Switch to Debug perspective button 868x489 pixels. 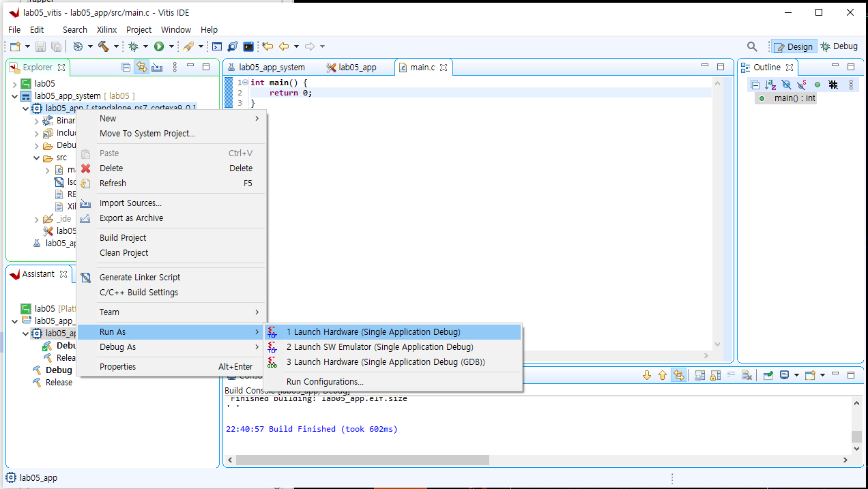(839, 46)
